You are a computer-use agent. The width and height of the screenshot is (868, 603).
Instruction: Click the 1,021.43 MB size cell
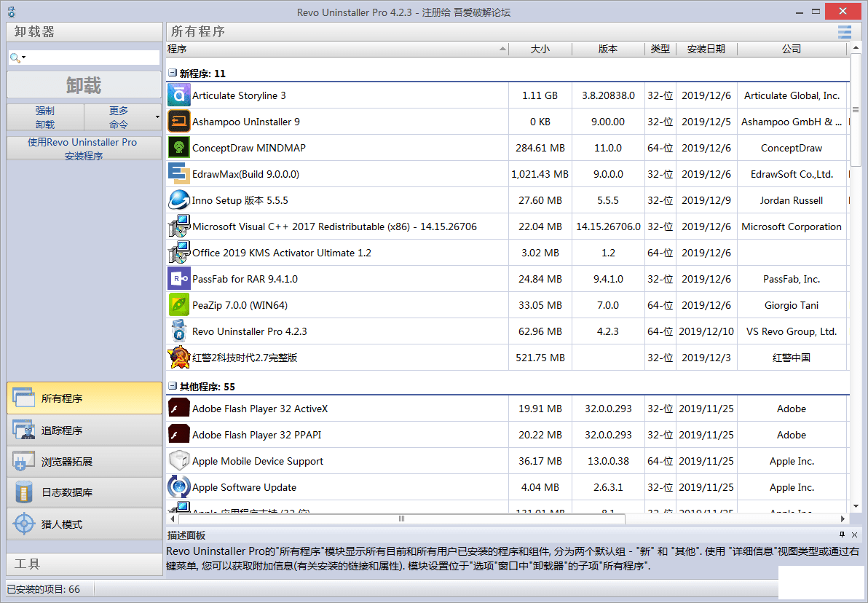tap(540, 174)
